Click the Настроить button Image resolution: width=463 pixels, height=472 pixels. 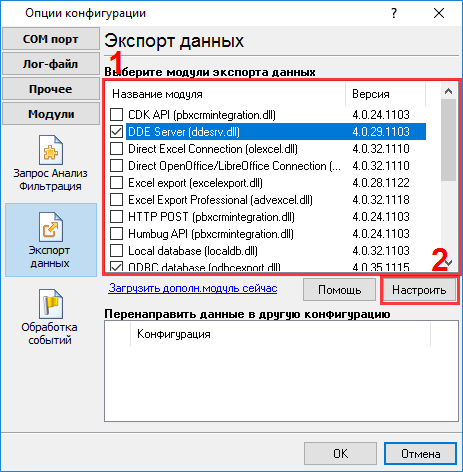(x=419, y=290)
